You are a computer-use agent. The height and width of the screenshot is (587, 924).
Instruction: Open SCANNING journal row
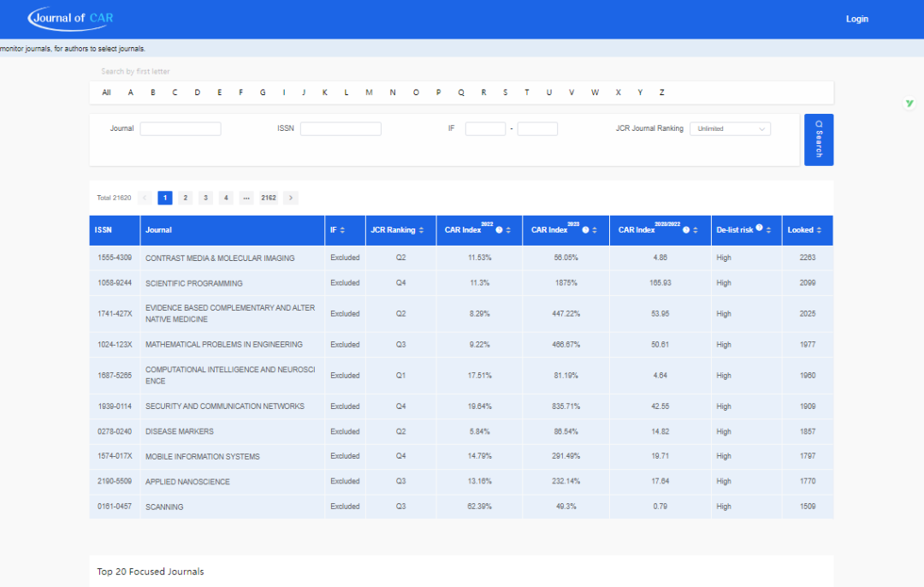[x=164, y=507]
